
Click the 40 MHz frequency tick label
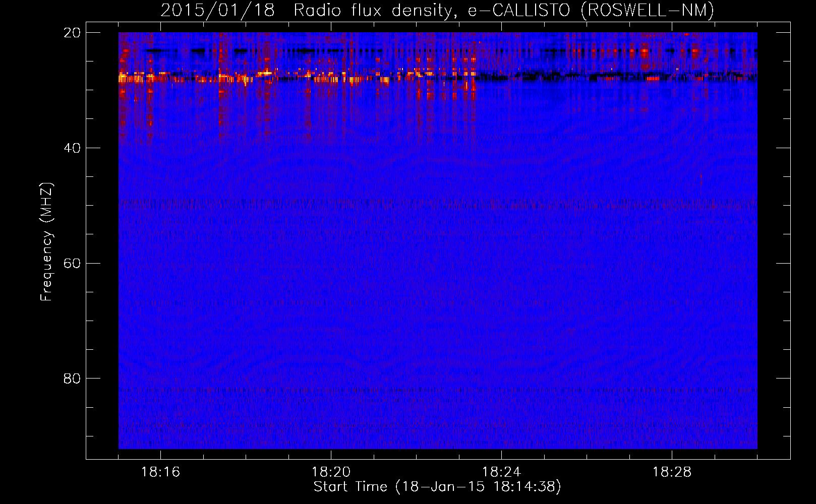coord(72,148)
